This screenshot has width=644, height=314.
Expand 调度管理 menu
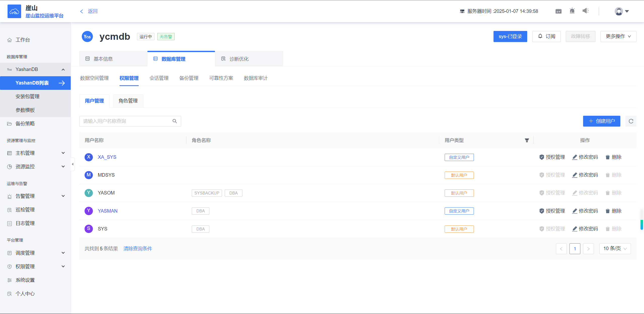[x=35, y=253]
